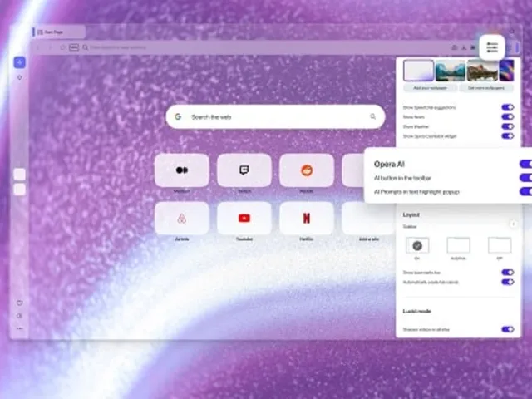
Task: Click the Easy Setup icon in toolbar
Action: [x=492, y=47]
